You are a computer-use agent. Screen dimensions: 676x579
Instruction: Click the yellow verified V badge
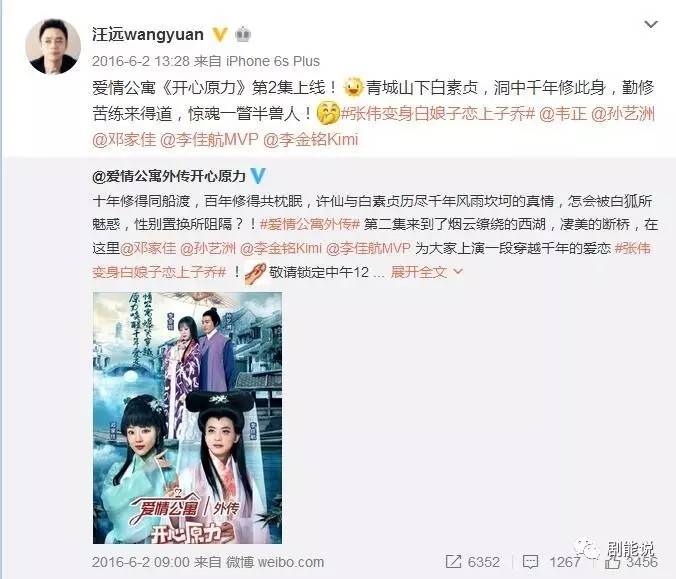pyautogui.click(x=219, y=34)
